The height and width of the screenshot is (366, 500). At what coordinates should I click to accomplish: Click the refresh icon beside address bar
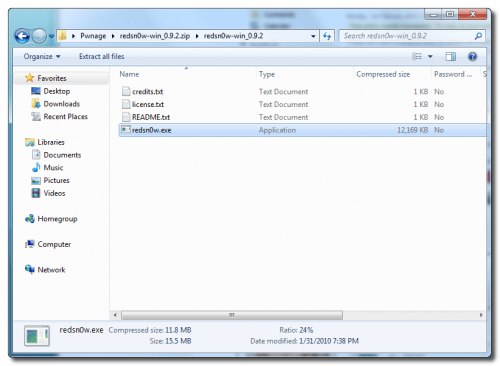[x=327, y=36]
